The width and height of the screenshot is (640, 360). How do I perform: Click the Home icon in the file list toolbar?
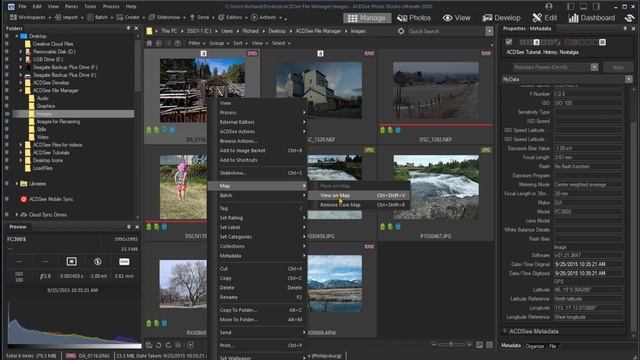coord(149,43)
